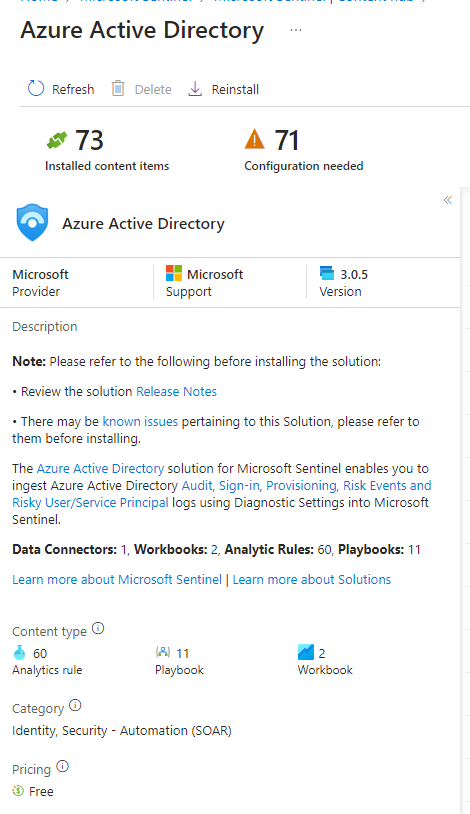Show the Category info tooltip icon
Screen dimensions: 470x814
tap(75, 706)
